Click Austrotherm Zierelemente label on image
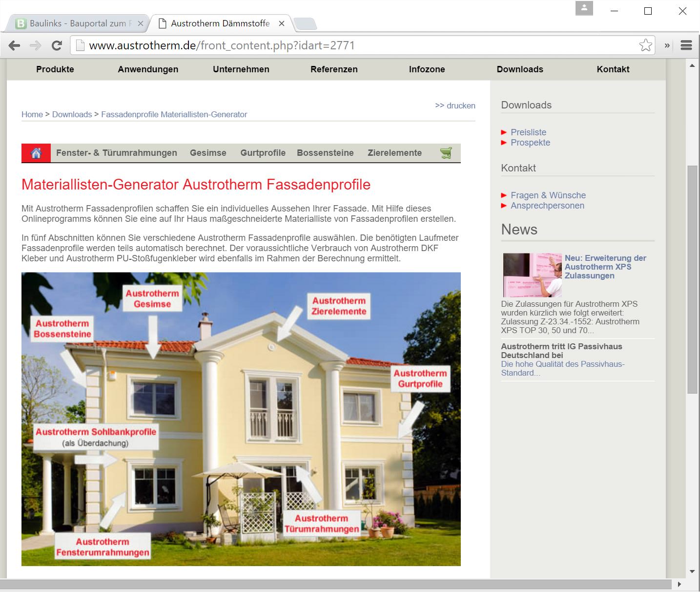This screenshot has height=592, width=700. (339, 306)
